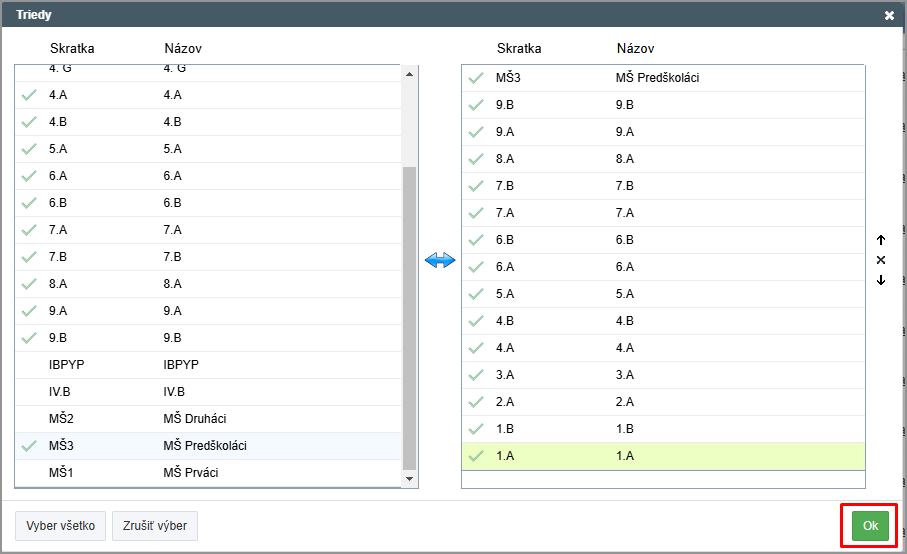
Task: Click checkmark next to MŠ3 in right list
Action: click(476, 77)
